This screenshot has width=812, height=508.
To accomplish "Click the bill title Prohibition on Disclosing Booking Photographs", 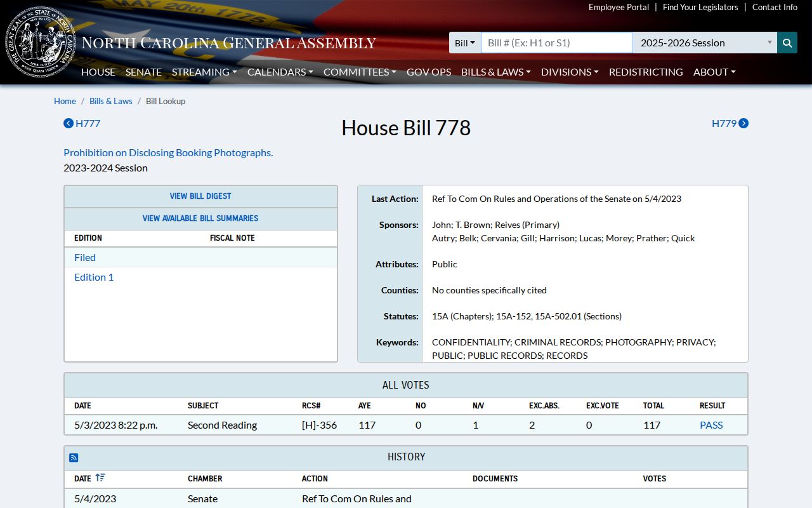I will click(168, 152).
